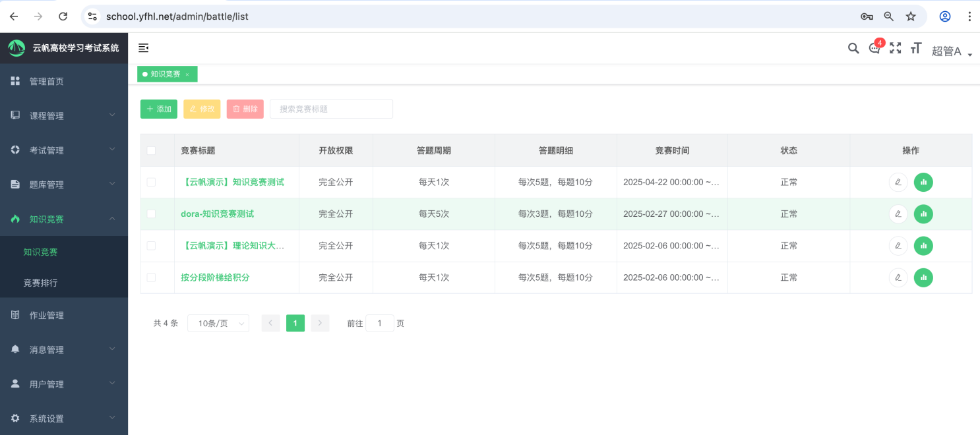
Task: Click edit icon for 【云帆演示】理论知识大… row
Action: [x=898, y=246]
